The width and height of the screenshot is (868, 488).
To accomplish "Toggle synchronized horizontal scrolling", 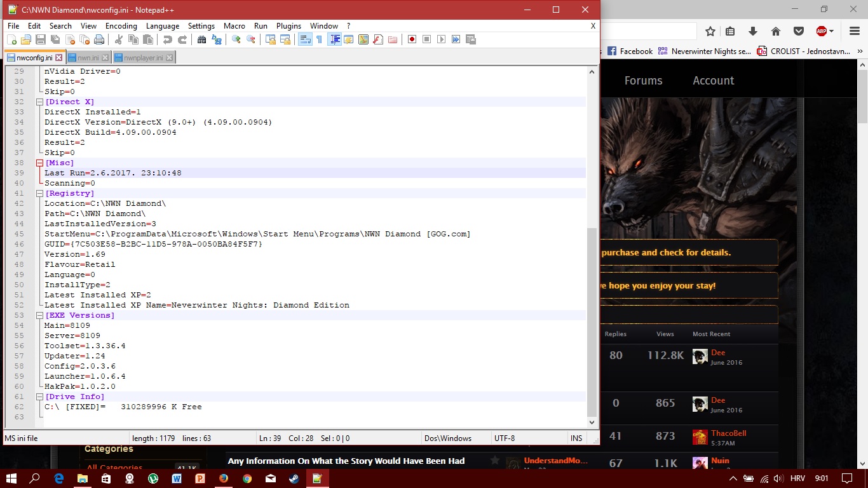I will (x=285, y=39).
